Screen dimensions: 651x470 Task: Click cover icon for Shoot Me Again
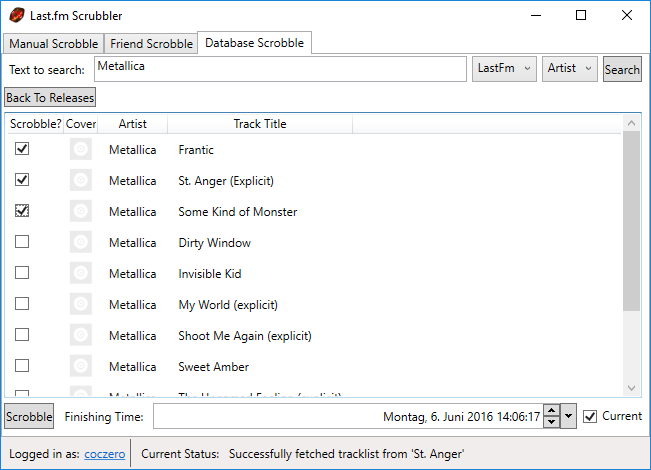pyautogui.click(x=81, y=335)
